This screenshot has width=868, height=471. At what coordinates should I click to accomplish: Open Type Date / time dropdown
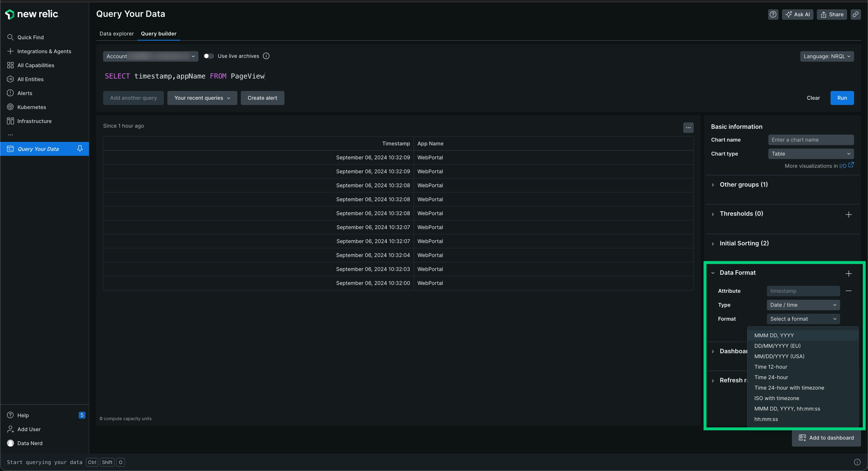pos(803,305)
